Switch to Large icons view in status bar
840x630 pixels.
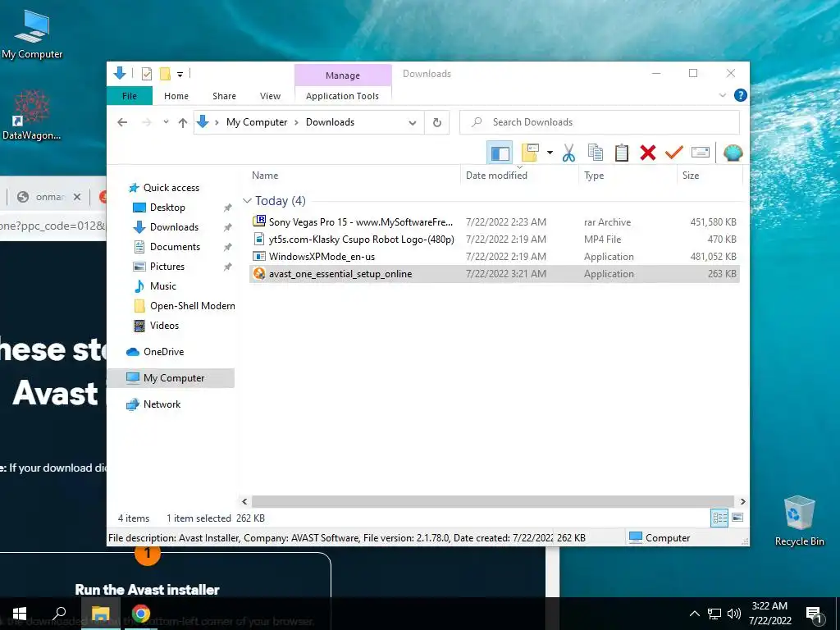point(737,518)
